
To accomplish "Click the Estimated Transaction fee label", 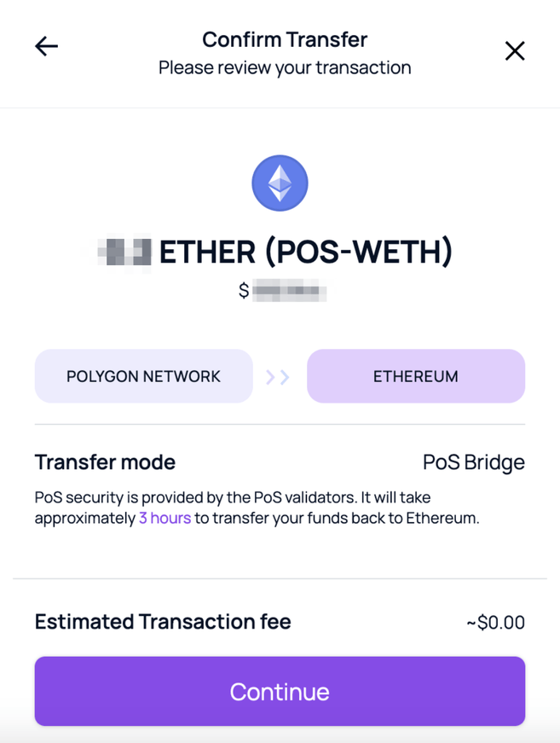I will coord(163,622).
